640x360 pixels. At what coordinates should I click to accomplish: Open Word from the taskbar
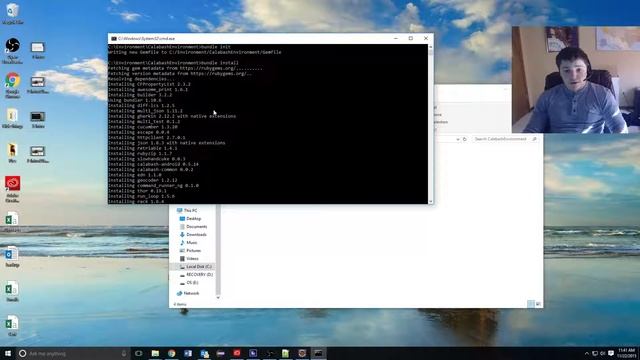[188, 353]
